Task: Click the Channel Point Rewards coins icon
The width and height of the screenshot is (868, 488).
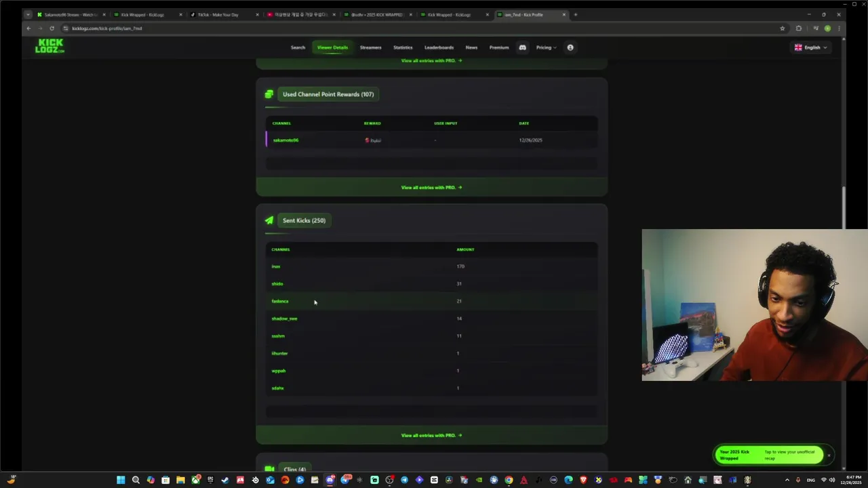Action: click(x=269, y=94)
